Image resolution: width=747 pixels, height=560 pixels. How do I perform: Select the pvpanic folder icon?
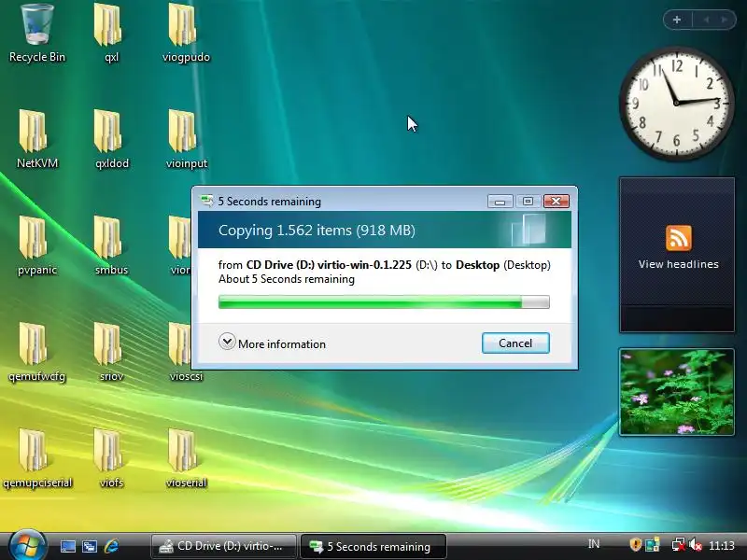(x=37, y=246)
